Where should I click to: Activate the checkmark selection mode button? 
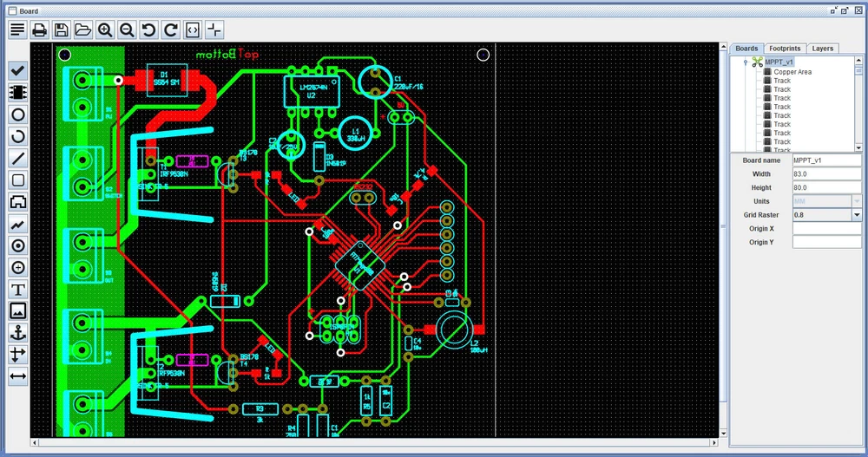pyautogui.click(x=17, y=69)
